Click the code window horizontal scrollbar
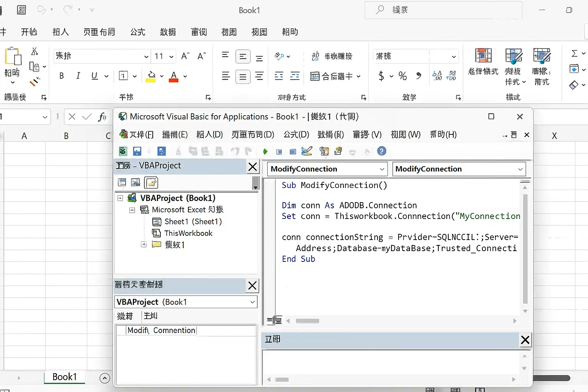588x392 pixels. click(400, 321)
